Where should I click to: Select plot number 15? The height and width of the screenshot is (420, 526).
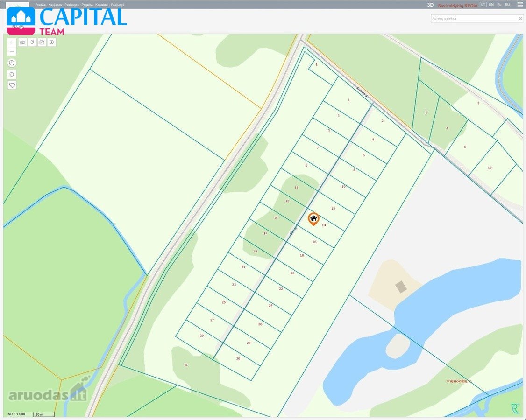click(276, 218)
